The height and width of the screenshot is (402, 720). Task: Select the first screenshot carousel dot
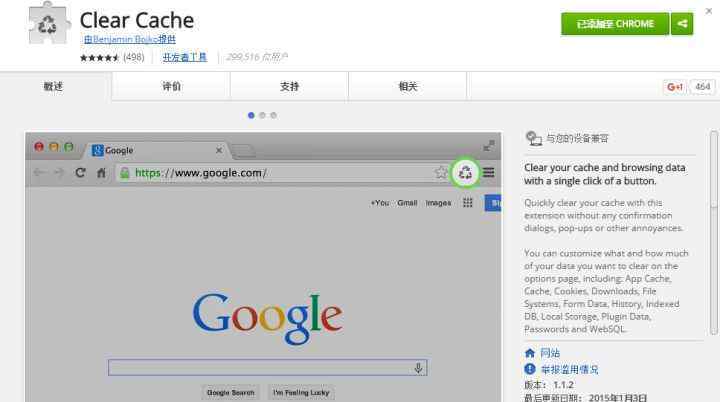[251, 115]
